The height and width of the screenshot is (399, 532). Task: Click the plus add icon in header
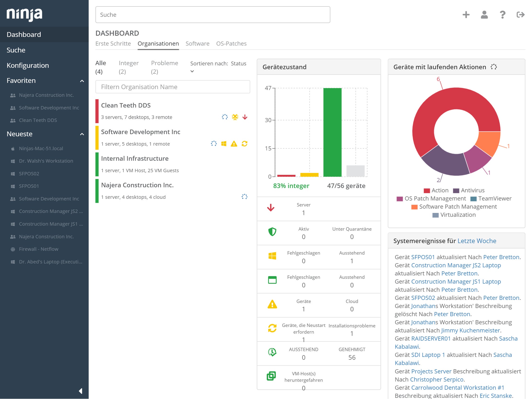click(x=466, y=15)
